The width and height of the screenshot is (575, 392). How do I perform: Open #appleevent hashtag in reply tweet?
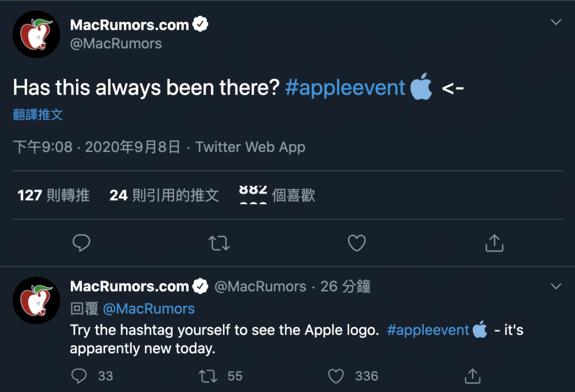click(x=428, y=330)
